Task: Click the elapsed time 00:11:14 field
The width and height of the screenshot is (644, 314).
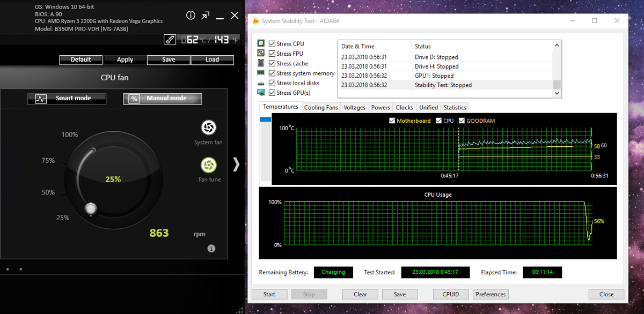Action: point(542,272)
